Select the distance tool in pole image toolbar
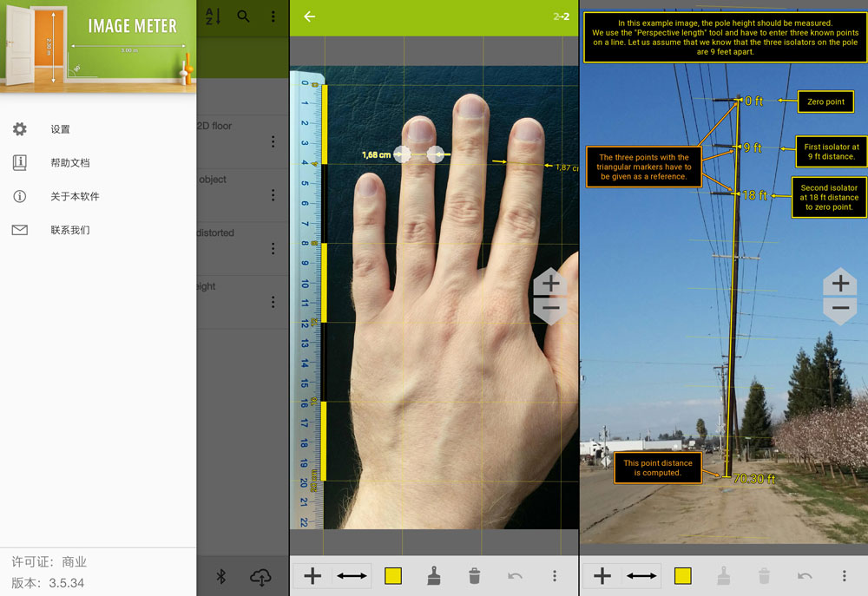The width and height of the screenshot is (868, 596). (x=641, y=576)
